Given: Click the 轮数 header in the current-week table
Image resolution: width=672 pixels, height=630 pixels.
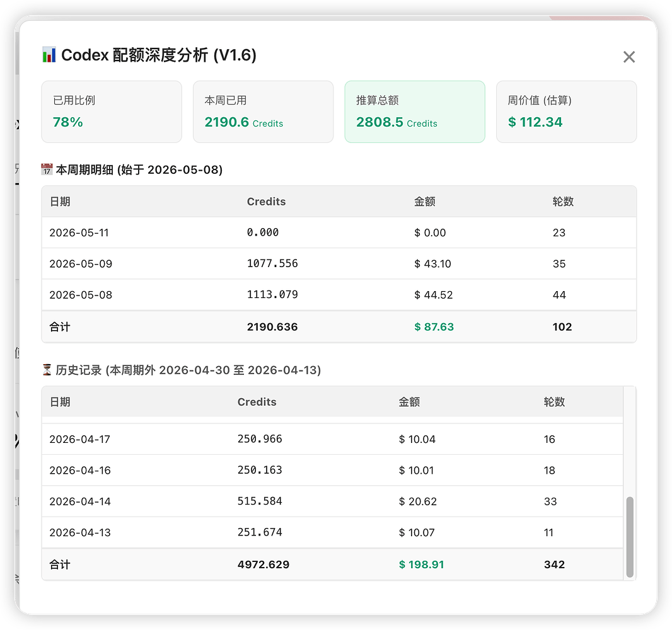Looking at the screenshot, I should [x=563, y=202].
